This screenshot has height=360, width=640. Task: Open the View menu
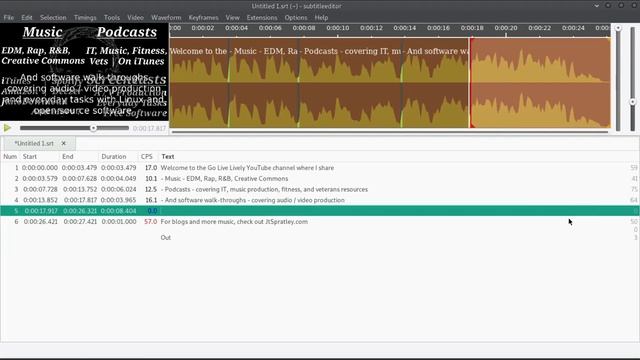[232, 18]
